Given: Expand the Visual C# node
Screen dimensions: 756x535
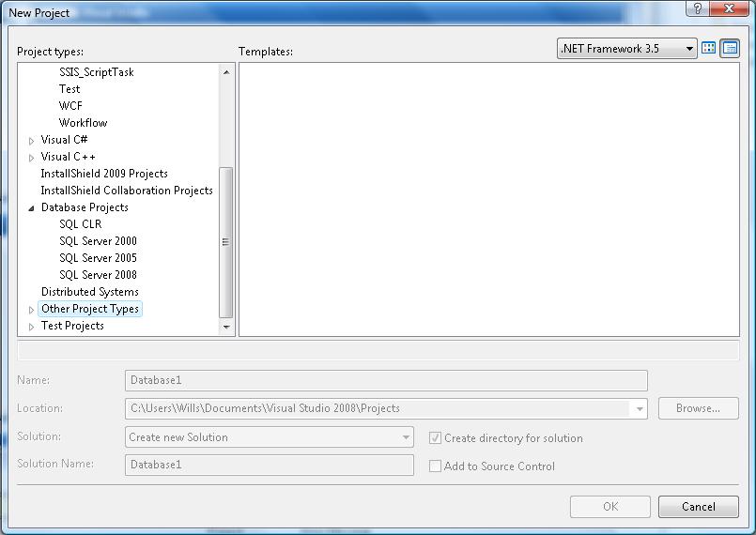Looking at the screenshot, I should point(31,141).
